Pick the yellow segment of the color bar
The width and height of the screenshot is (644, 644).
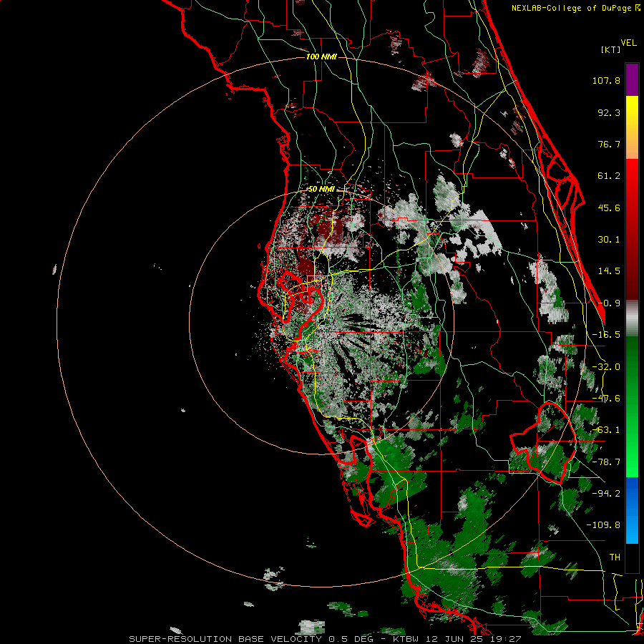[632, 110]
